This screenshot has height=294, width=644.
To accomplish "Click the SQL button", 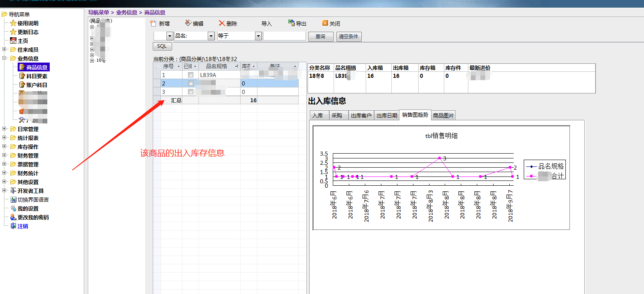I will pos(162,46).
